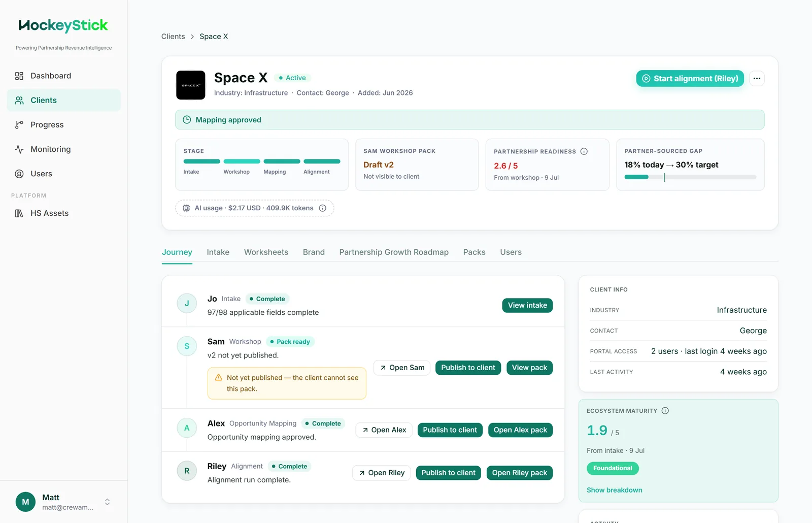Click the Open Alex button
Image resolution: width=812 pixels, height=523 pixels.
[x=384, y=430]
